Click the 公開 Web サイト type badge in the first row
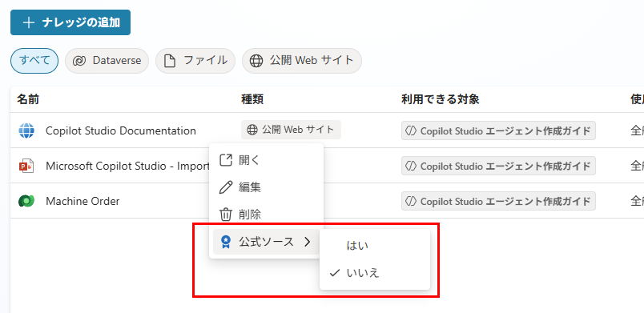 point(291,130)
